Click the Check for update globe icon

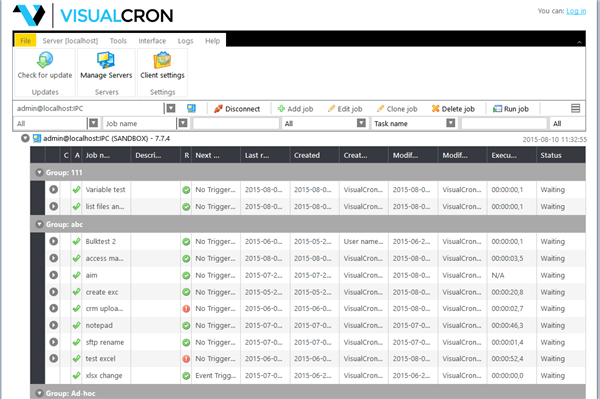[45, 60]
